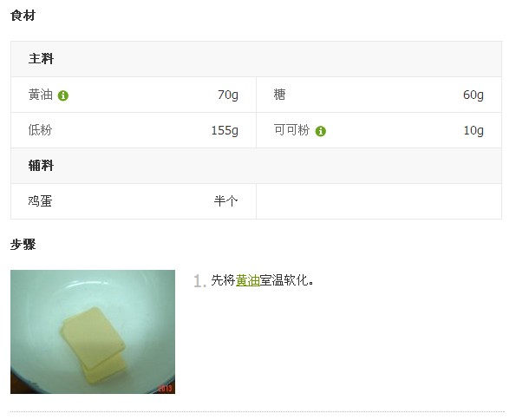
Task: Click the 60g sugar quantity
Action: point(474,95)
